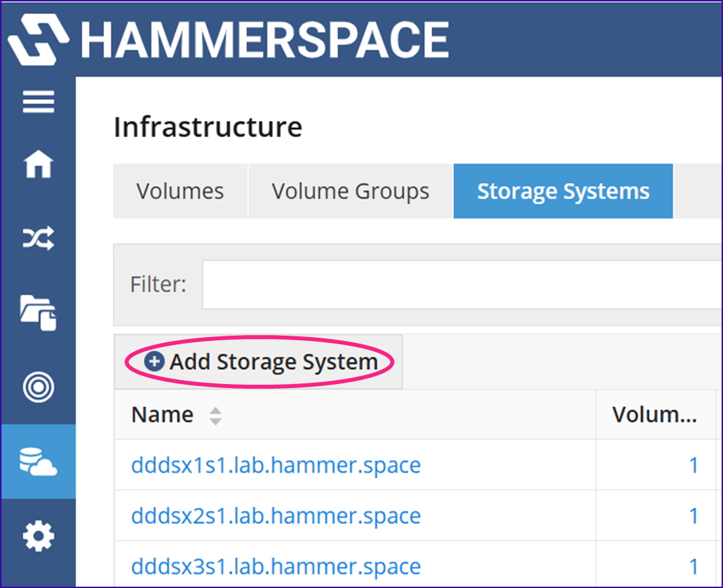Select the Storage Systems tab

coord(563,191)
